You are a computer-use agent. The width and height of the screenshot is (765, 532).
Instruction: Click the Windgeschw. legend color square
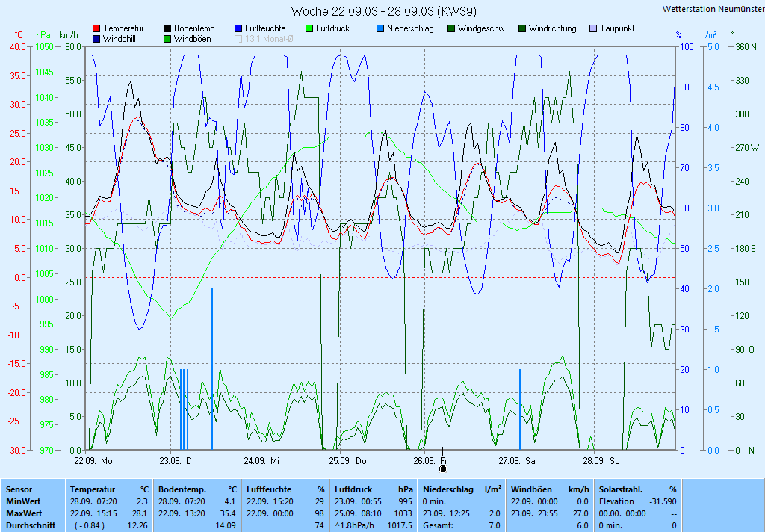[x=451, y=29]
